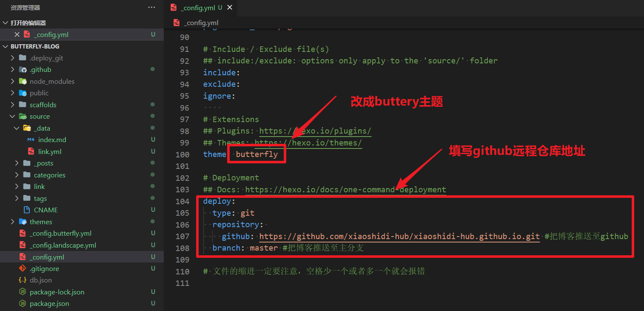644x311 pixels.
Task: Click the 'deploy:' key on line 104
Action: tap(219, 201)
